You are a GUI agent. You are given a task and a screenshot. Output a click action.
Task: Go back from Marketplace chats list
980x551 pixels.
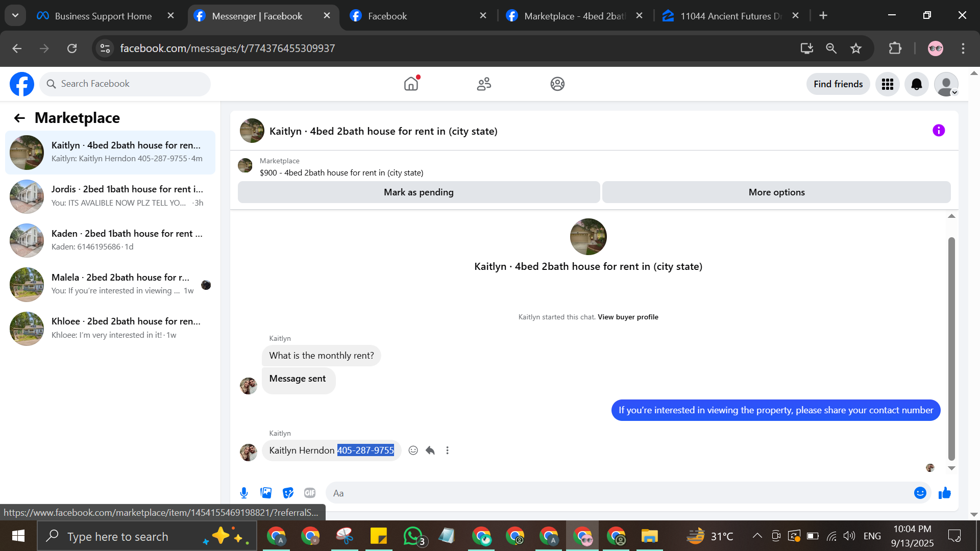[x=19, y=118]
